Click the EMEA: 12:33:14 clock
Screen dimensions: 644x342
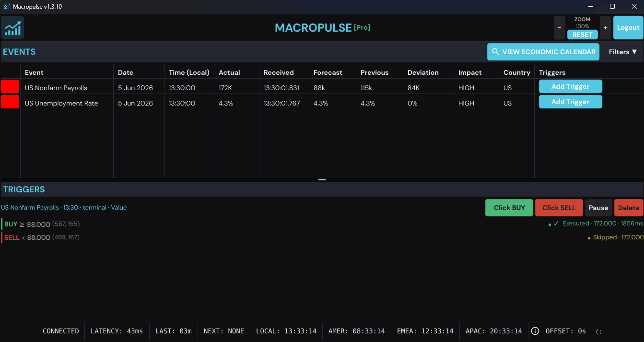tap(425, 331)
